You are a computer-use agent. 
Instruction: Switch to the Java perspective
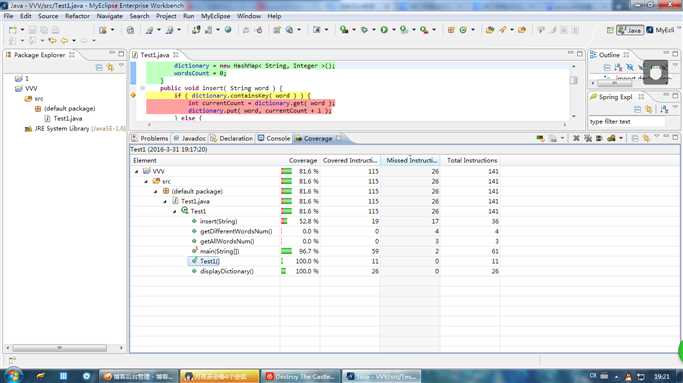coord(630,30)
